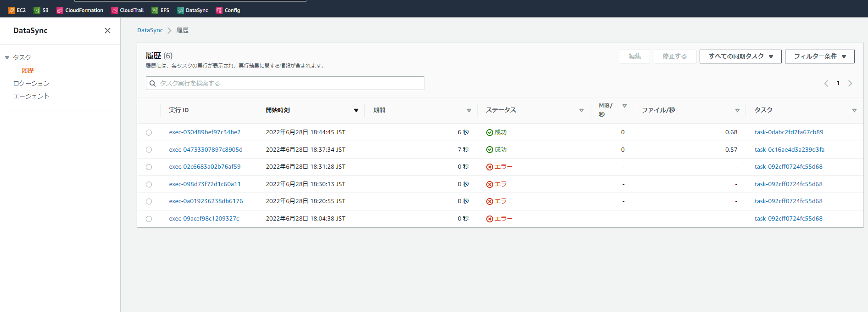Click the 成功 status for exec-030489bef97c34be2
The height and width of the screenshot is (312, 868).
coord(496,132)
